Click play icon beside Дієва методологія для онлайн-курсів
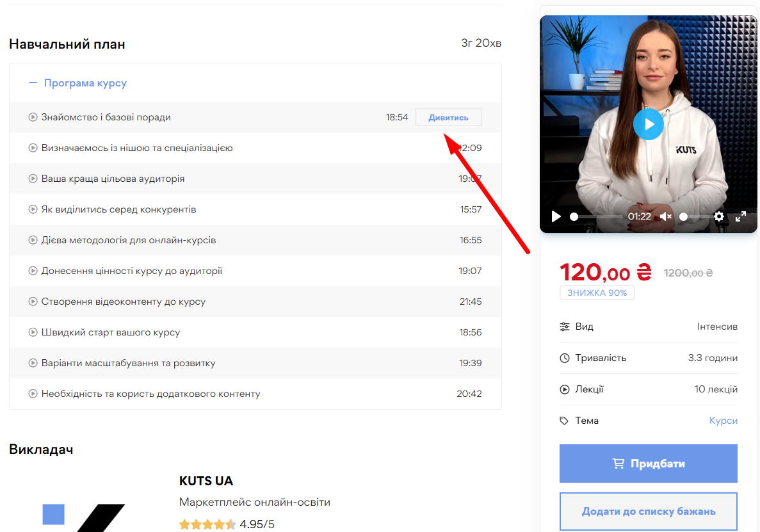 (x=33, y=240)
